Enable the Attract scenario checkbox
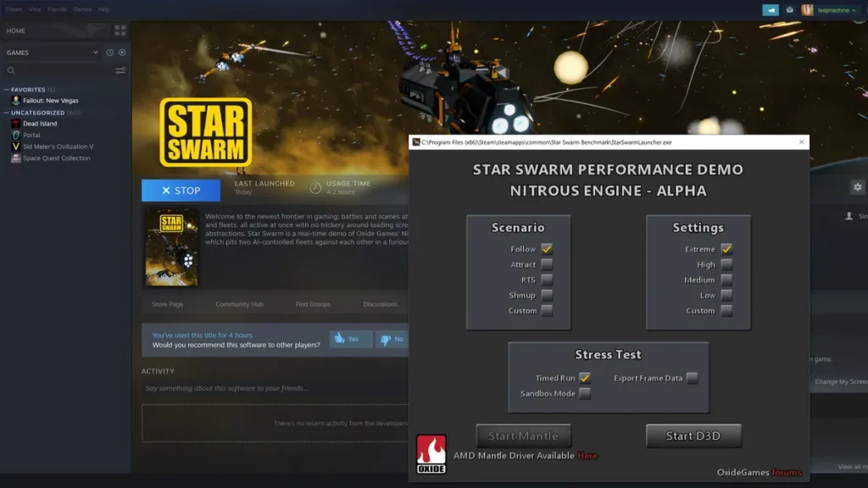 coord(547,264)
